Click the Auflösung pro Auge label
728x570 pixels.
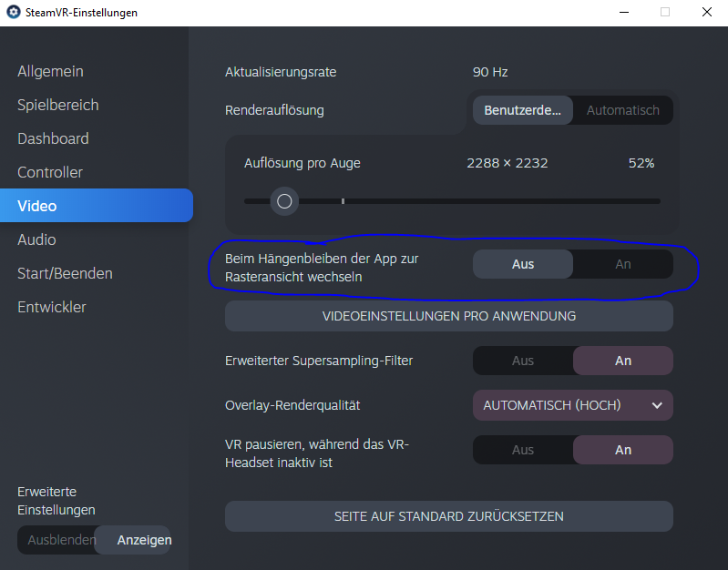pos(302,163)
